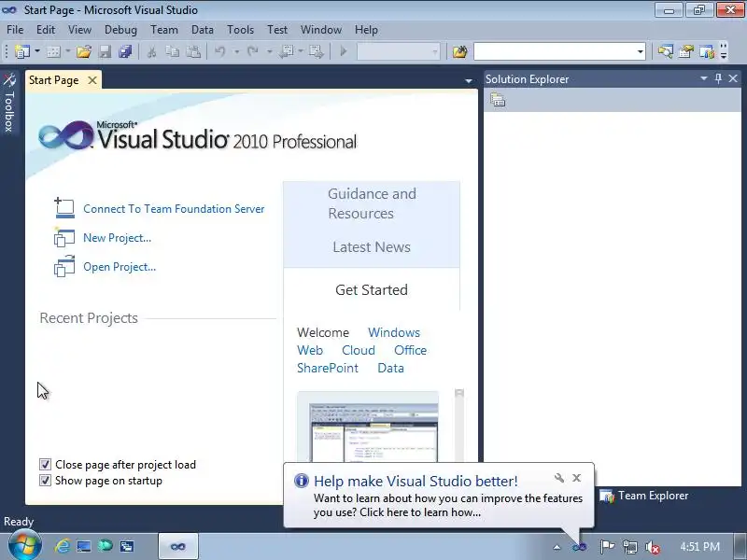Click the volume muted tray icon

tap(652, 547)
